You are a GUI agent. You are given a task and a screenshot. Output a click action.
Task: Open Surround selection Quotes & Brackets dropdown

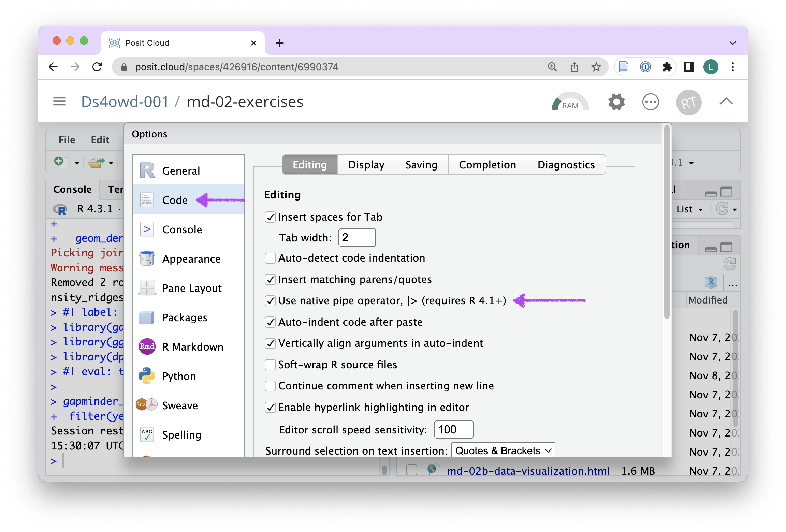point(503,450)
